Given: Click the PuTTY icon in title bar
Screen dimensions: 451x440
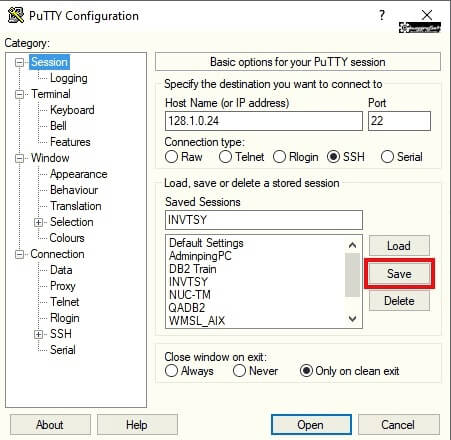Looking at the screenshot, I should click(16, 15).
